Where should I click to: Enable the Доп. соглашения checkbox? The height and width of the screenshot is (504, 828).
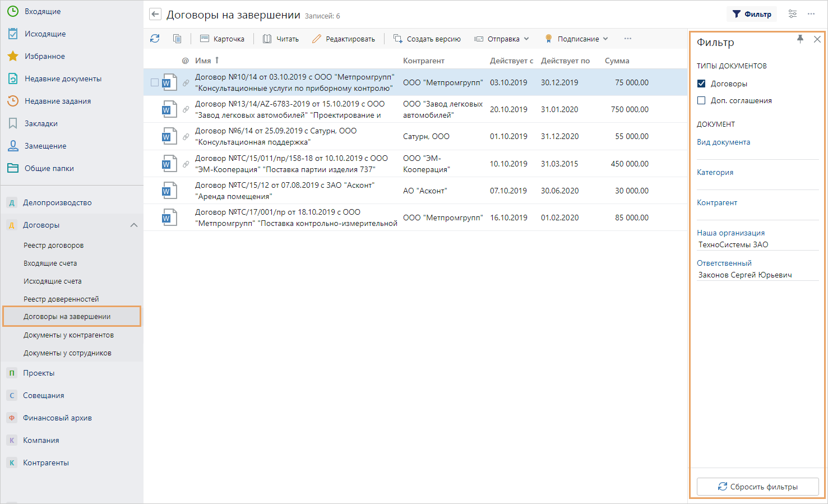(x=701, y=100)
